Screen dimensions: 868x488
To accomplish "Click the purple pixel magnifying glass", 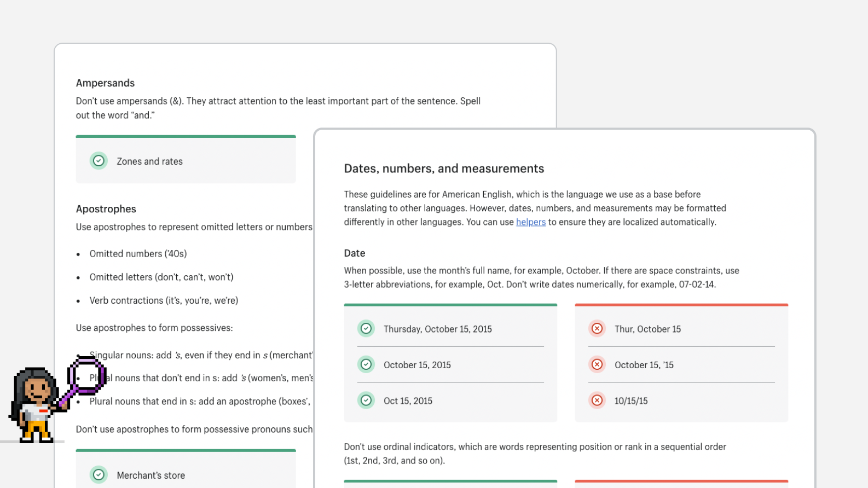I will coord(85,376).
